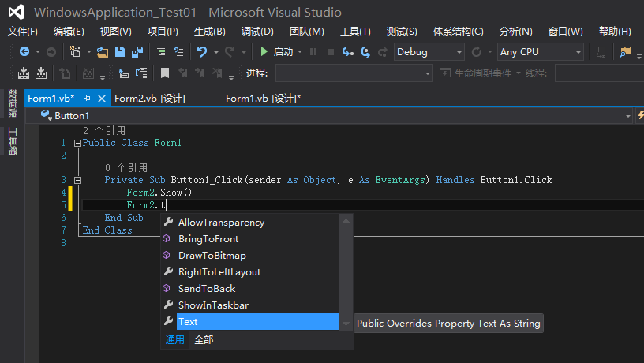Start debugging with green play button
644x363 pixels.
coord(264,52)
